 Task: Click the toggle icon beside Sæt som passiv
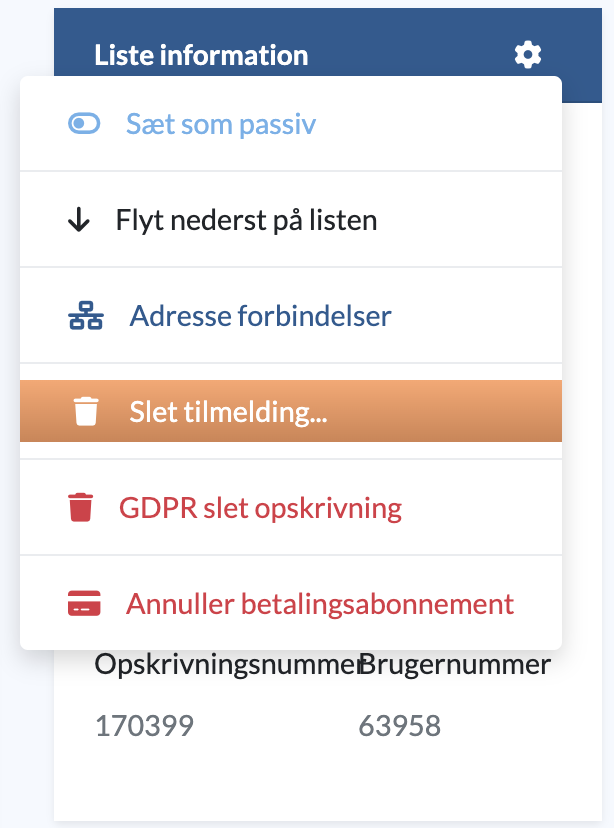84,124
